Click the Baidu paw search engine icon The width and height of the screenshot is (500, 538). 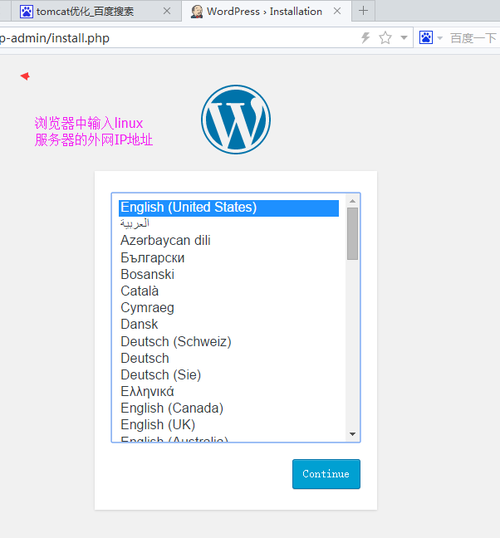tap(426, 37)
